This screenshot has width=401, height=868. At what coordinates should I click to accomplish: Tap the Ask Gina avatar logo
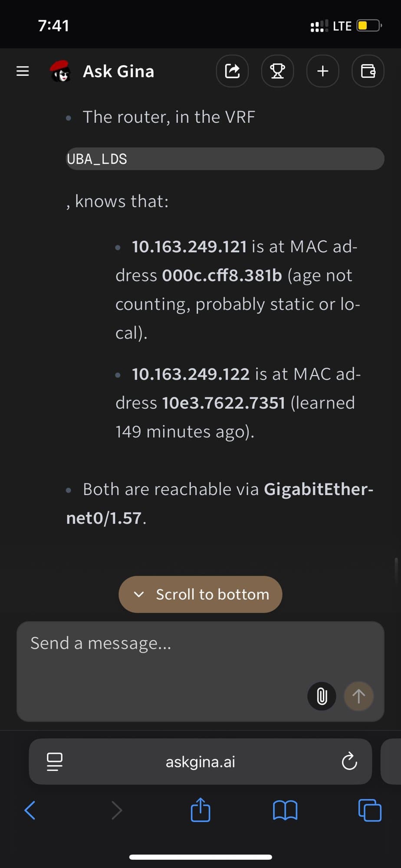point(60,71)
